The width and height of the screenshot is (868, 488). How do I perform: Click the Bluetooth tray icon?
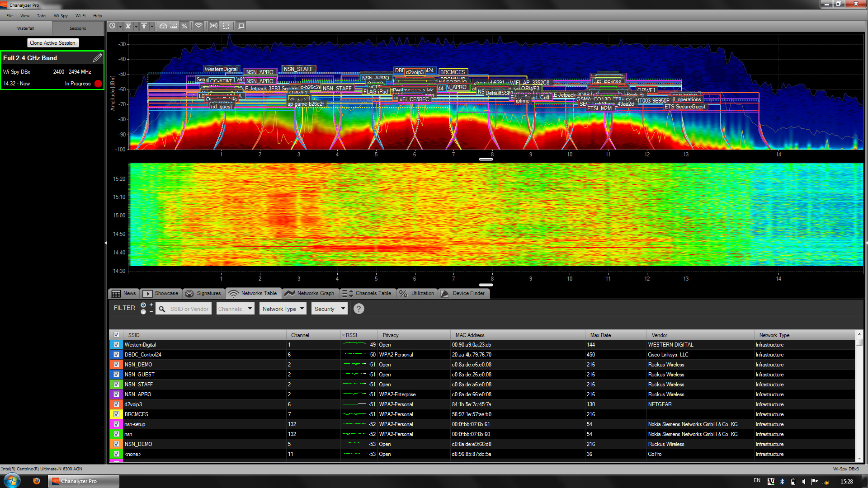(x=782, y=482)
